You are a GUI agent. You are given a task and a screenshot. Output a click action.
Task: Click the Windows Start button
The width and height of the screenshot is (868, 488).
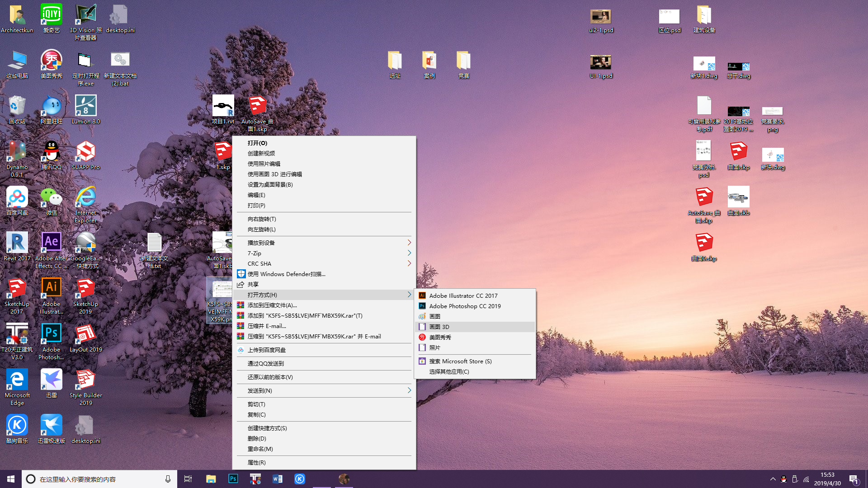tap(11, 479)
